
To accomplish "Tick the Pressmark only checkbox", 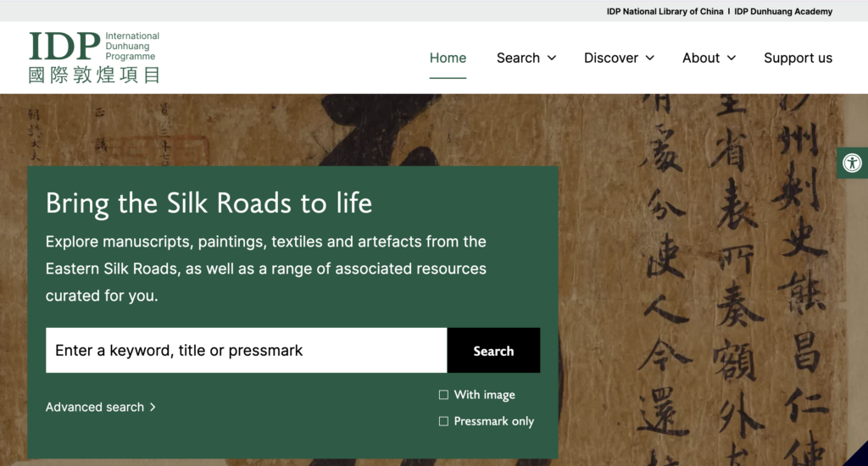I will [443, 421].
